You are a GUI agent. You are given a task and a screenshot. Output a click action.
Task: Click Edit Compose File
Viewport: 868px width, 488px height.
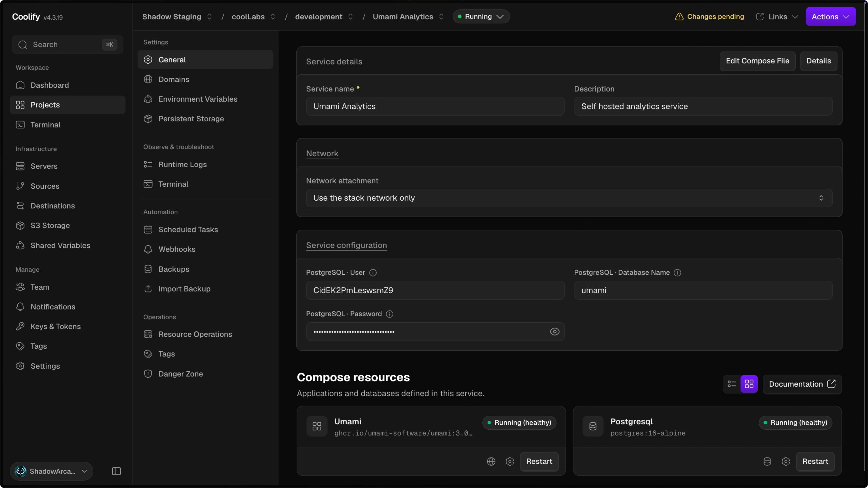pos(757,61)
